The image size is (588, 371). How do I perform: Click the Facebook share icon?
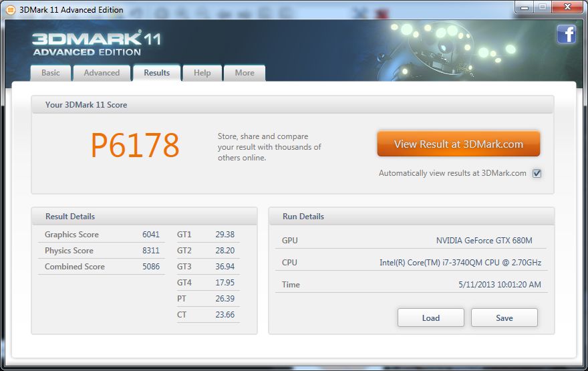coord(566,35)
